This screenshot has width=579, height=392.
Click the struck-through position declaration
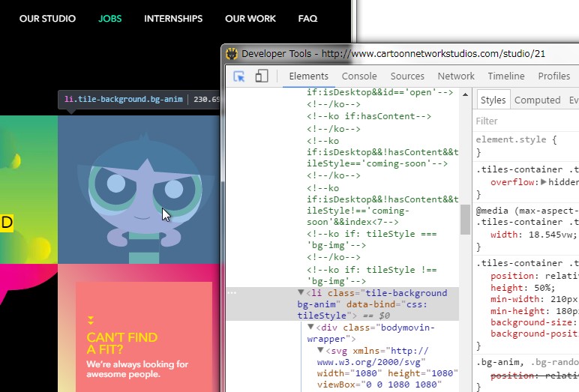(x=535, y=376)
